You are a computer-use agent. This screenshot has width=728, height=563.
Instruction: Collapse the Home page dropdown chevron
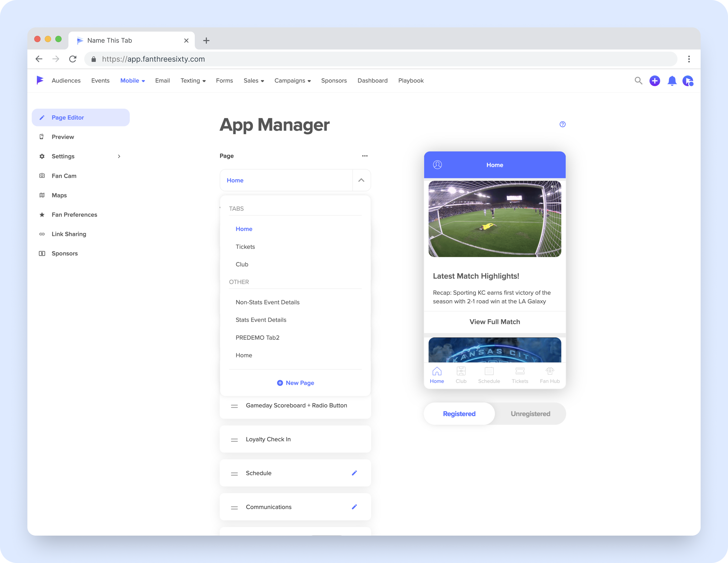(x=361, y=180)
